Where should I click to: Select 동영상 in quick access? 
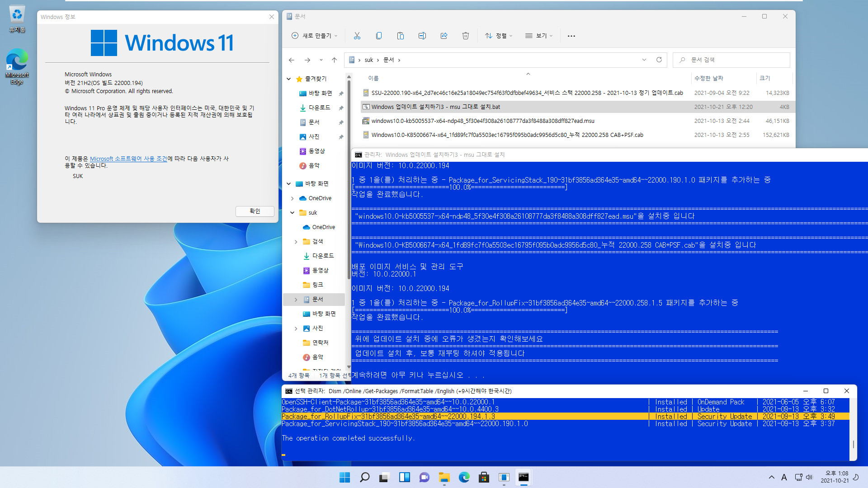click(x=312, y=151)
